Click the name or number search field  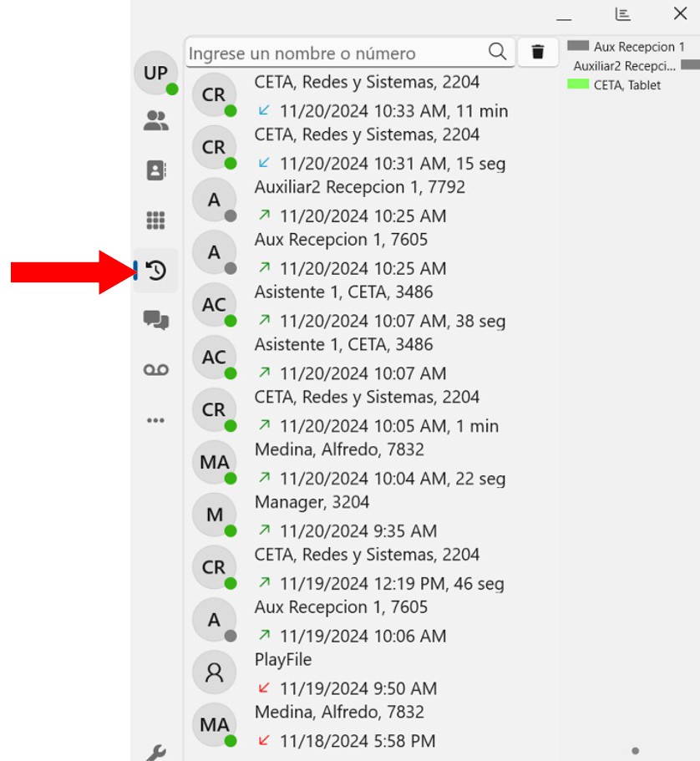334,53
